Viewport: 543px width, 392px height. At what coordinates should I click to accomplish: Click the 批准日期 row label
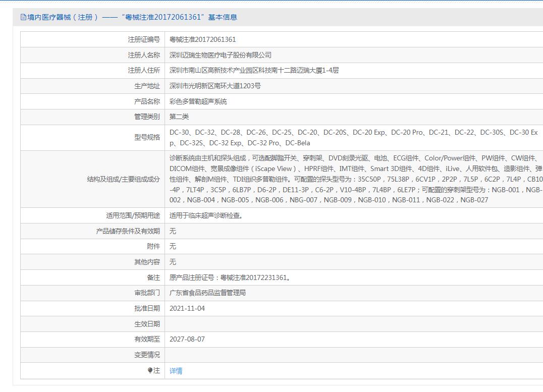[147, 309]
